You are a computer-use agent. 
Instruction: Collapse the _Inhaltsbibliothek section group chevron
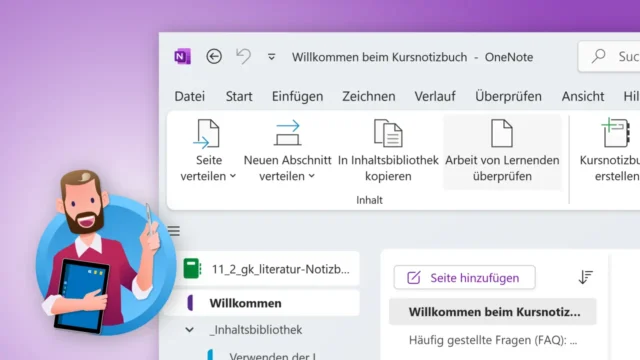[x=189, y=329]
